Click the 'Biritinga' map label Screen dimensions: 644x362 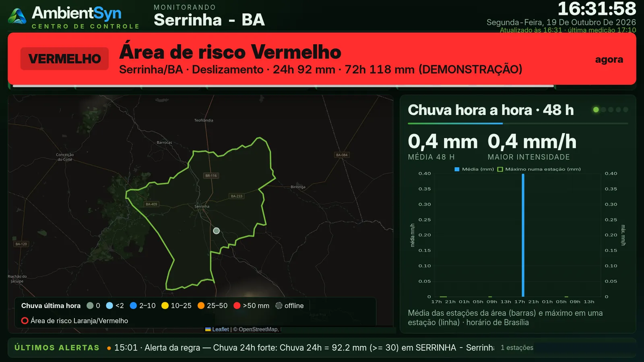(298, 187)
